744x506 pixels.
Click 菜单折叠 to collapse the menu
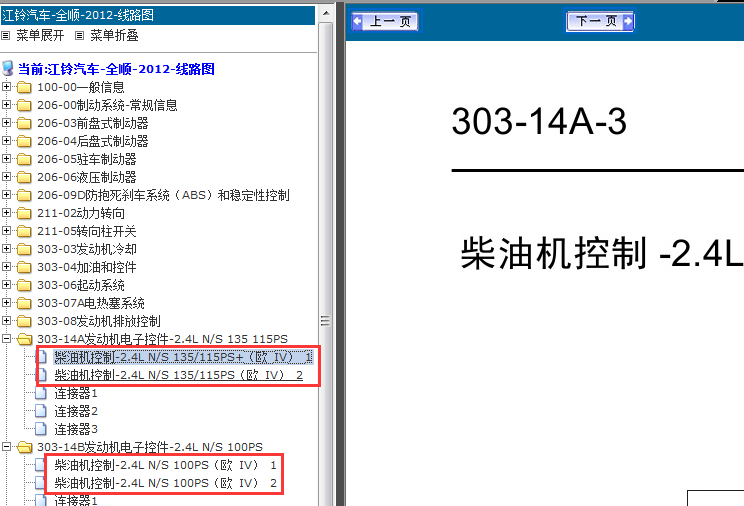point(114,36)
